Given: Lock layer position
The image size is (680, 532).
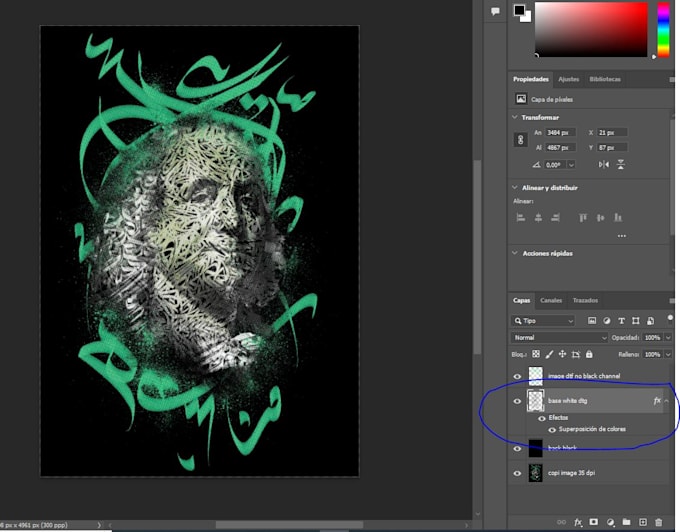Looking at the screenshot, I should 562,354.
